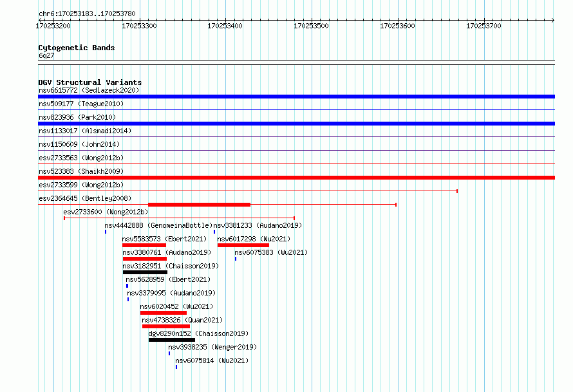Screen dimensions: 573x392
Task: Select the red nsv3380761 variant bar
Action: [x=145, y=259]
